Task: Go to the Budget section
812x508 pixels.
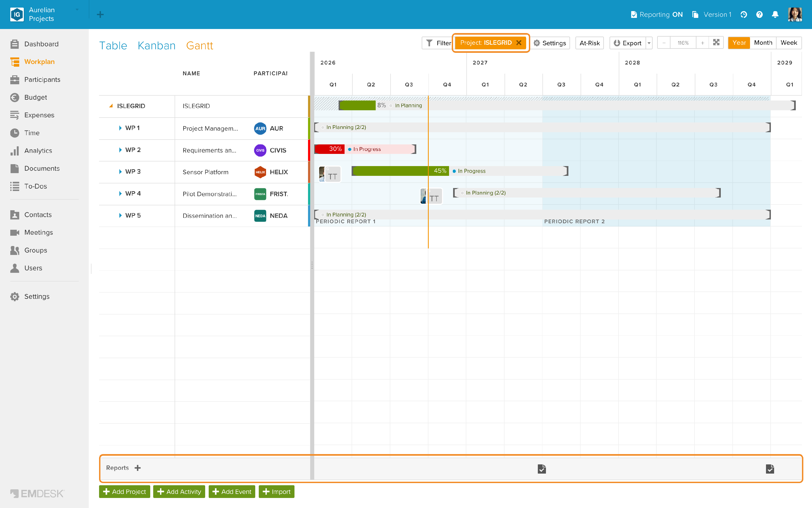Action: click(x=28, y=98)
